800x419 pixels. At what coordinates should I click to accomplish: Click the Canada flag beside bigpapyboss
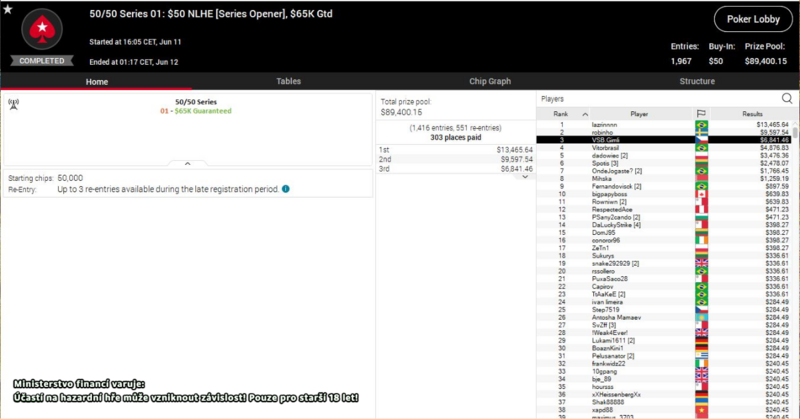[x=702, y=194]
